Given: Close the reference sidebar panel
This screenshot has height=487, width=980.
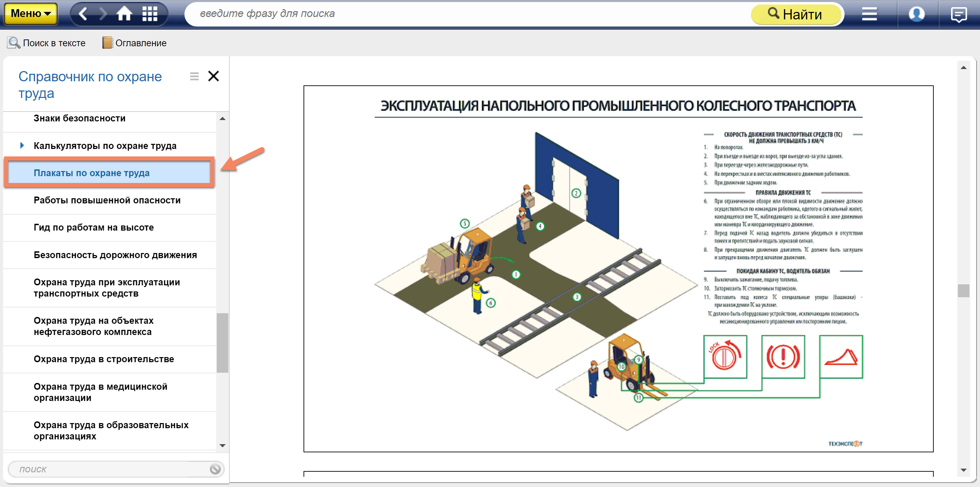Looking at the screenshot, I should [x=213, y=76].
